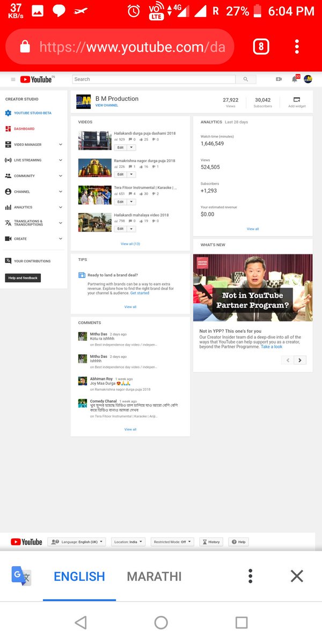Tap the Google Translate logo icon
Viewport: 322px width, 644px height.
coord(21,576)
